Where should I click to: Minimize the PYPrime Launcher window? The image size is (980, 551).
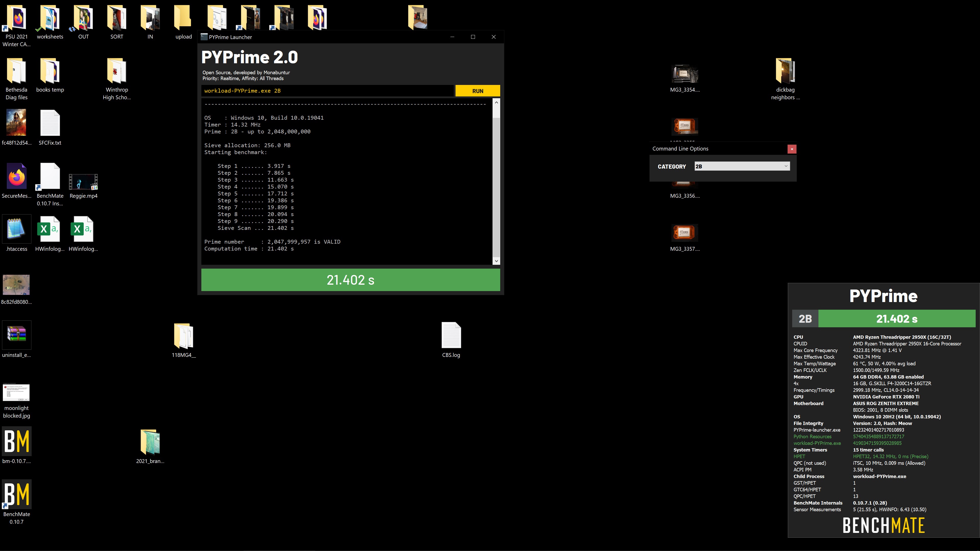[452, 37]
